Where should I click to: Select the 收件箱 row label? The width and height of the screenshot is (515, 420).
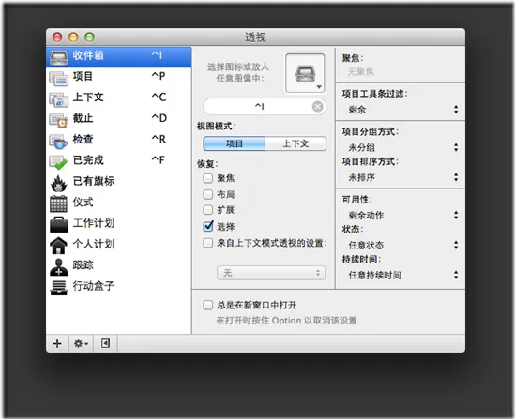pos(88,55)
